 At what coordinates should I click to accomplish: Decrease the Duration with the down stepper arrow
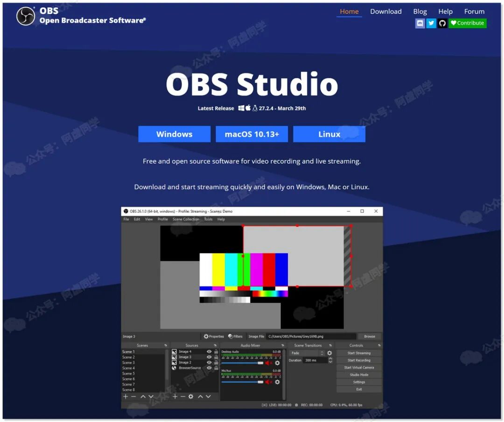(330, 362)
